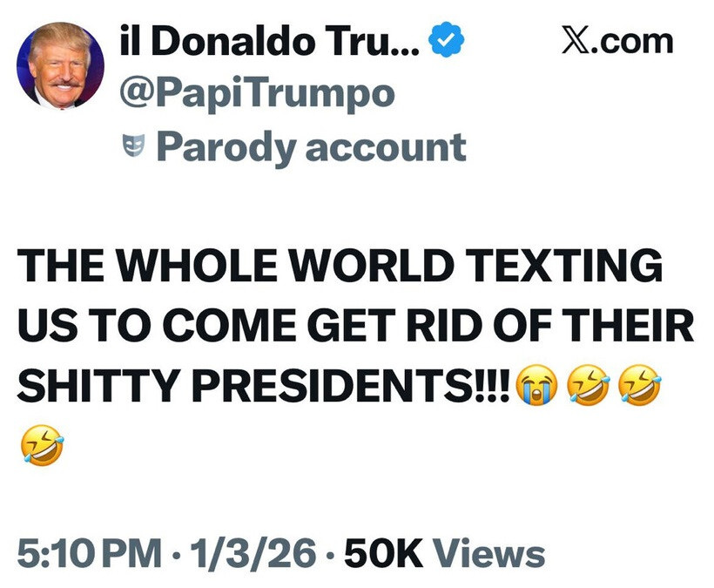This screenshot has width=714, height=588.
Task: Open the 5:10 PM timestamp
Action: [x=90, y=552]
